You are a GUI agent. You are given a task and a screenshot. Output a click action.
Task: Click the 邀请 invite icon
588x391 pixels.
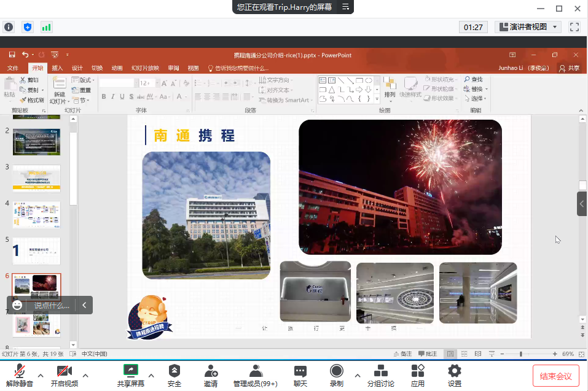211,375
